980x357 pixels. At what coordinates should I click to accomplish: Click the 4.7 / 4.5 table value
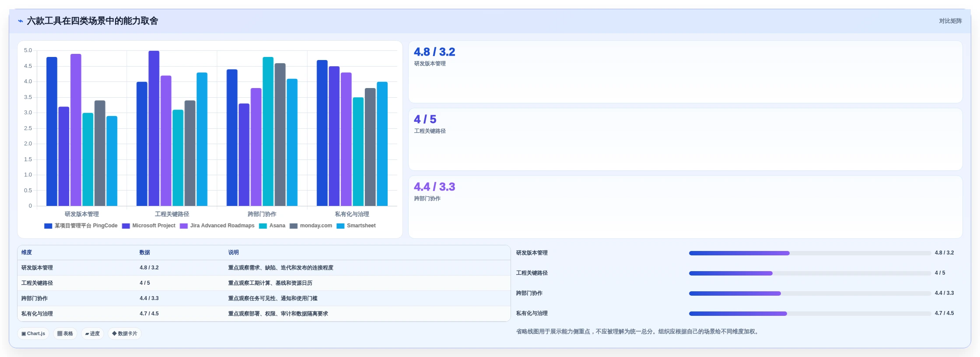(x=149, y=314)
